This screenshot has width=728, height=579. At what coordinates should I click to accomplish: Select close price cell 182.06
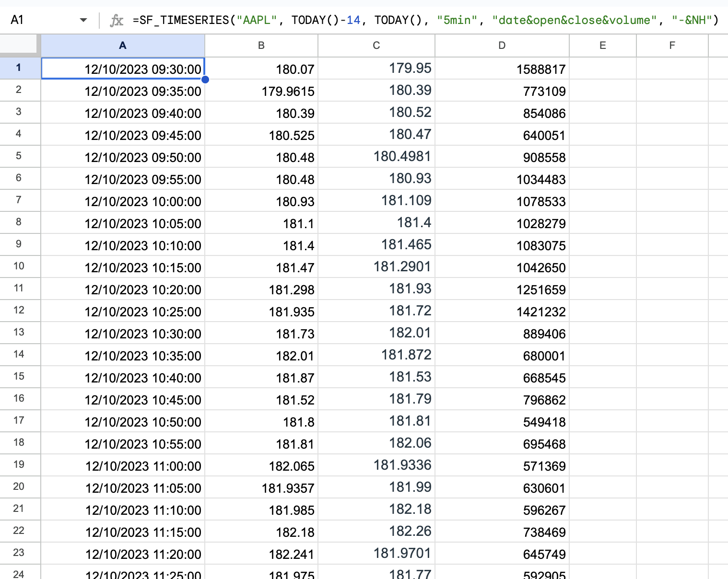tap(376, 443)
